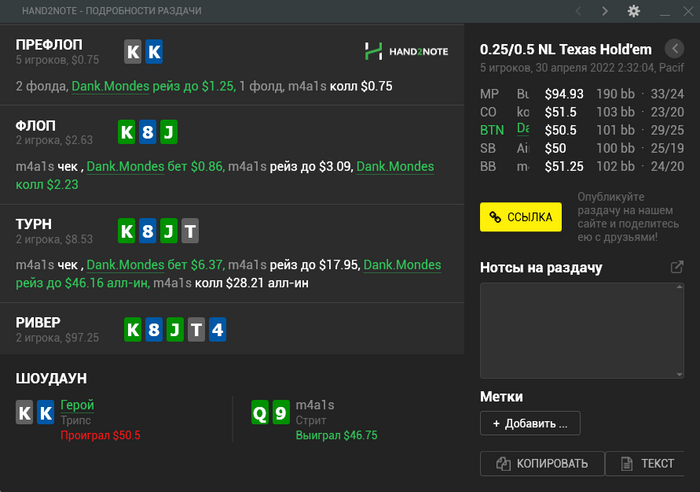Collapse the side panel chevron button

(675, 48)
